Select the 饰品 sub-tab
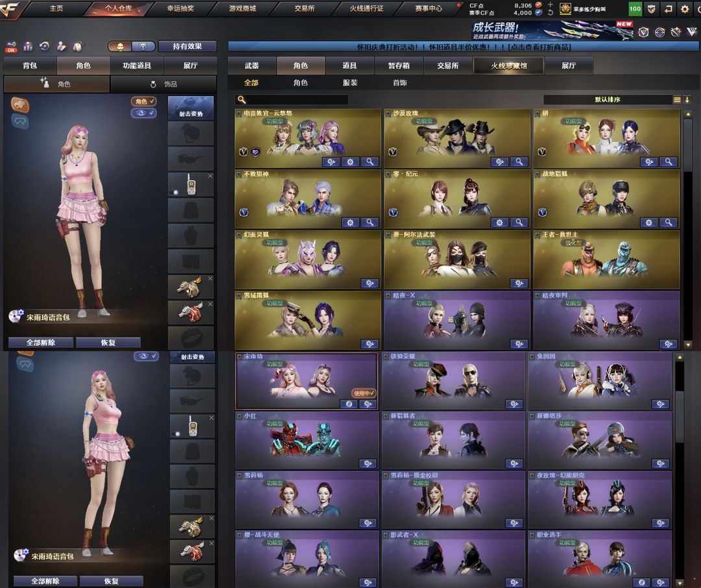 coord(163,84)
